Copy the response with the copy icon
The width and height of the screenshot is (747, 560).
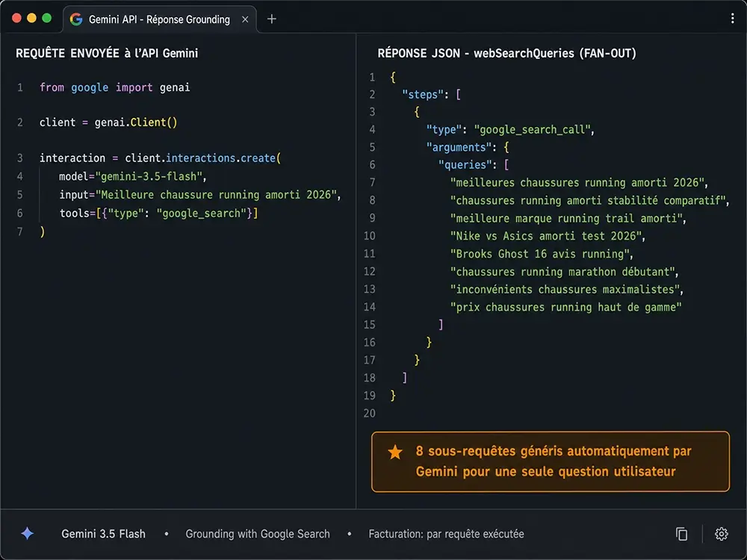682,534
